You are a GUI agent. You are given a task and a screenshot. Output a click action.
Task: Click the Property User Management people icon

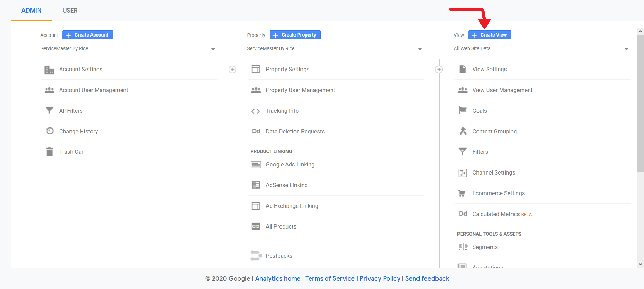[256, 90]
